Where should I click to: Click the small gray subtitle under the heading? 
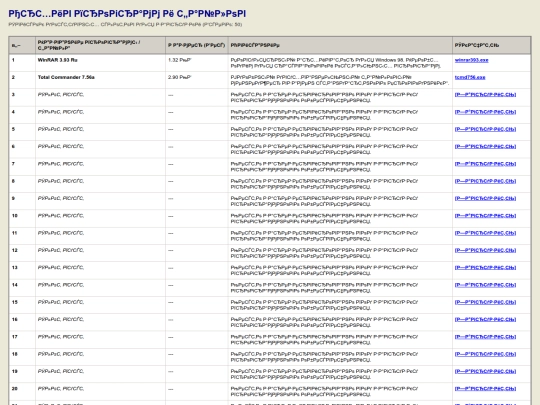[x=125, y=24]
